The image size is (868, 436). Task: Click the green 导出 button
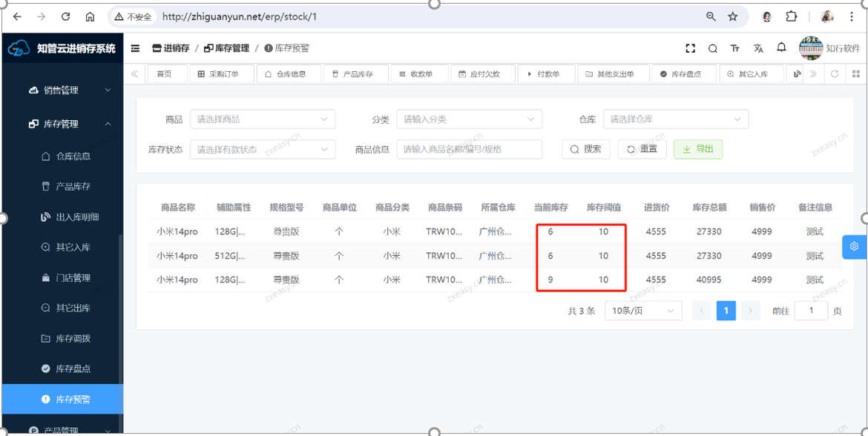pos(698,149)
